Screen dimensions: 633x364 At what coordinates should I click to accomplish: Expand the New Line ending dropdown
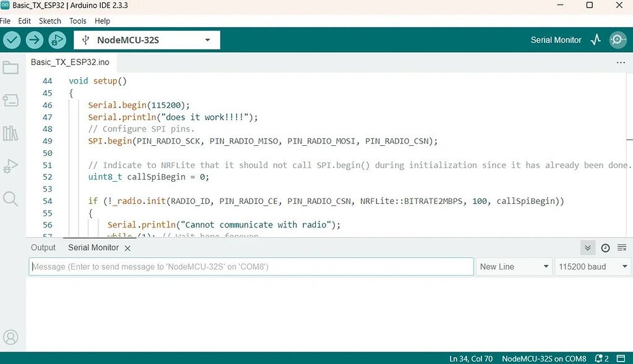click(514, 267)
